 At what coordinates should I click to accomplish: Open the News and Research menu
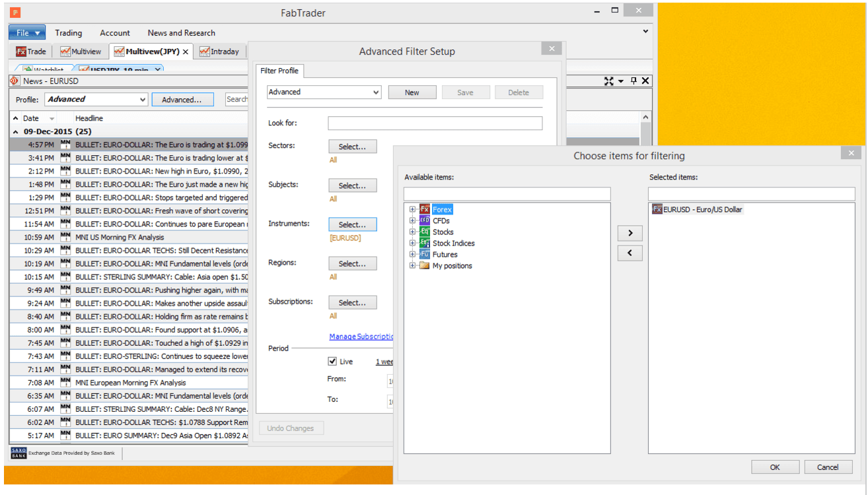point(182,32)
